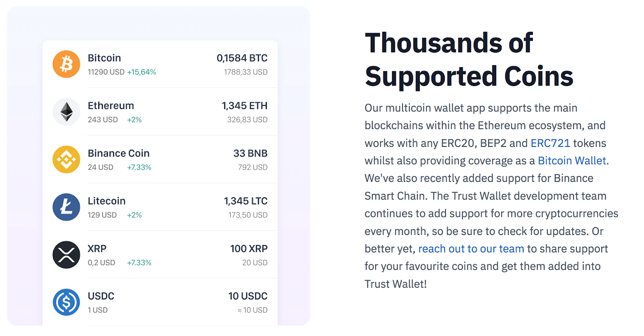Viewport: 644px width, 336px height.
Task: Click the black XRP logo icon
Action: click(66, 255)
